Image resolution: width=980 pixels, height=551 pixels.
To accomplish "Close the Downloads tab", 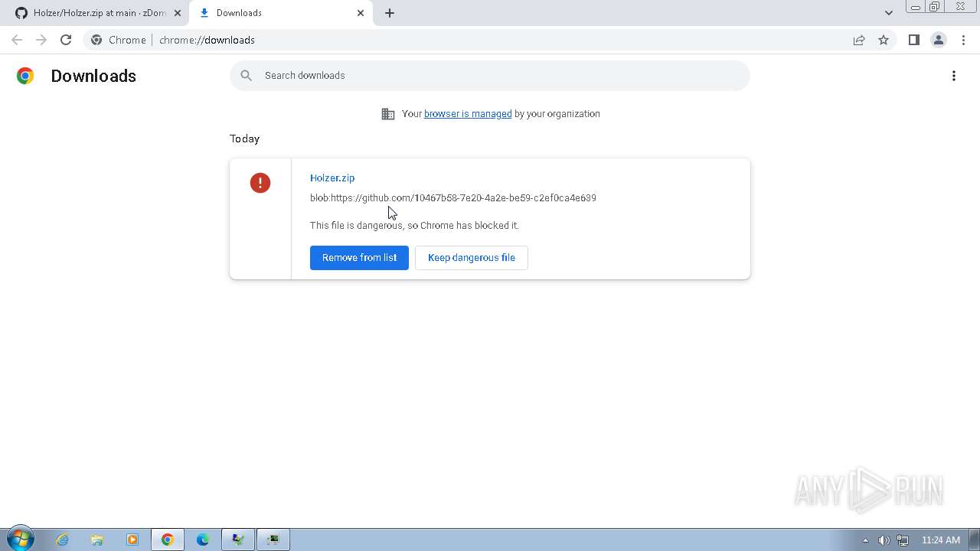I will (x=361, y=13).
